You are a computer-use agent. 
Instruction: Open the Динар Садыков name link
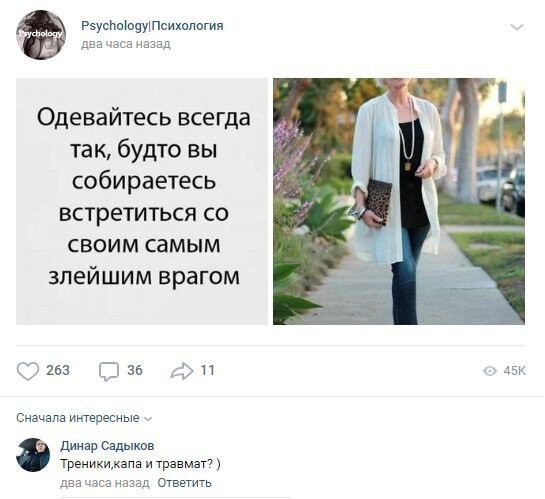[107, 445]
